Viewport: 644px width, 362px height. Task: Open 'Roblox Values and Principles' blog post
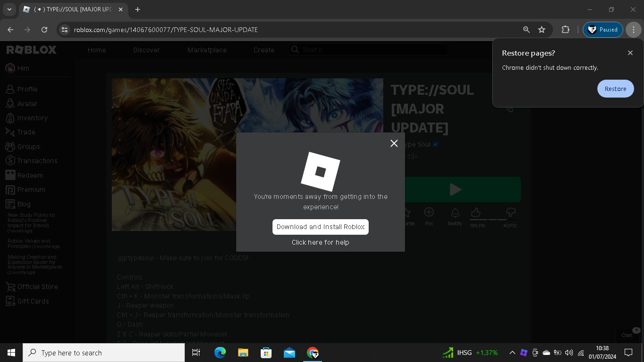pos(33,244)
